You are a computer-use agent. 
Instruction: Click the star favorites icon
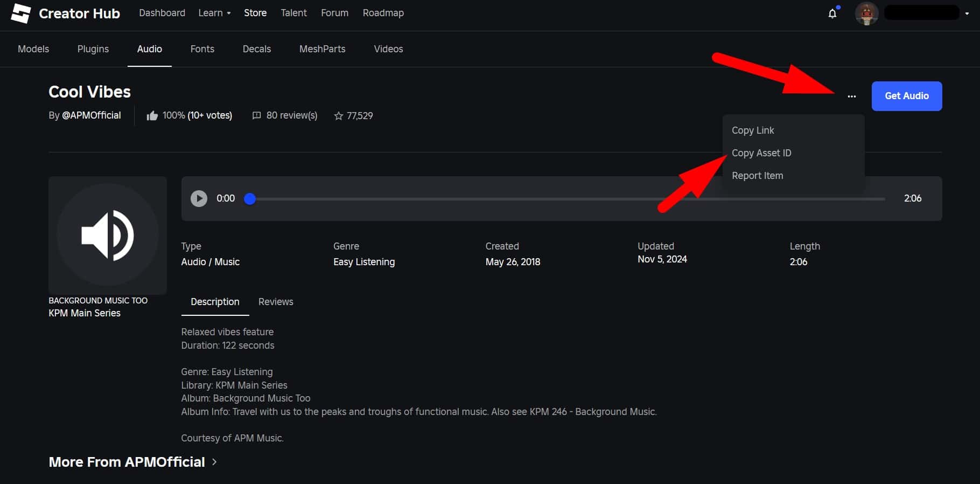338,116
